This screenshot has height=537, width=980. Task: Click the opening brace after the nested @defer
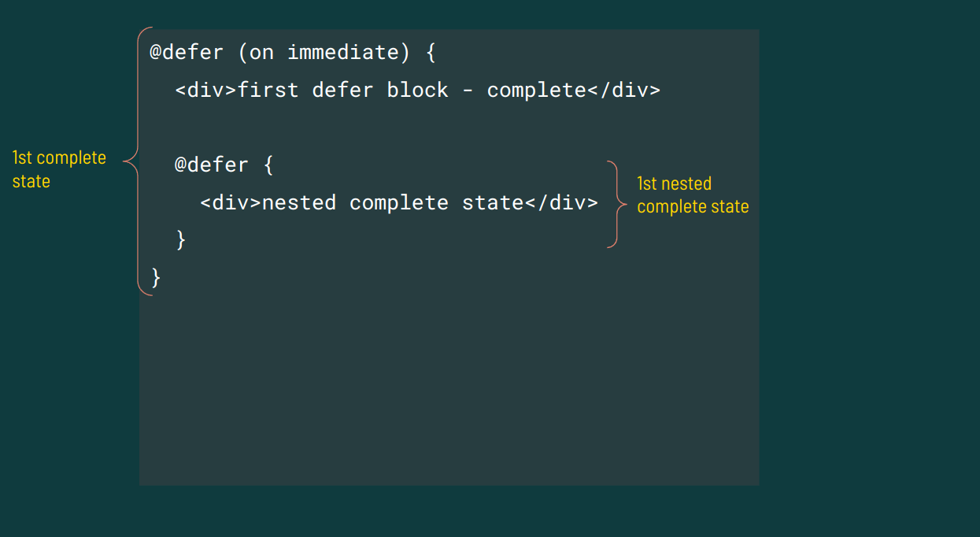268,165
